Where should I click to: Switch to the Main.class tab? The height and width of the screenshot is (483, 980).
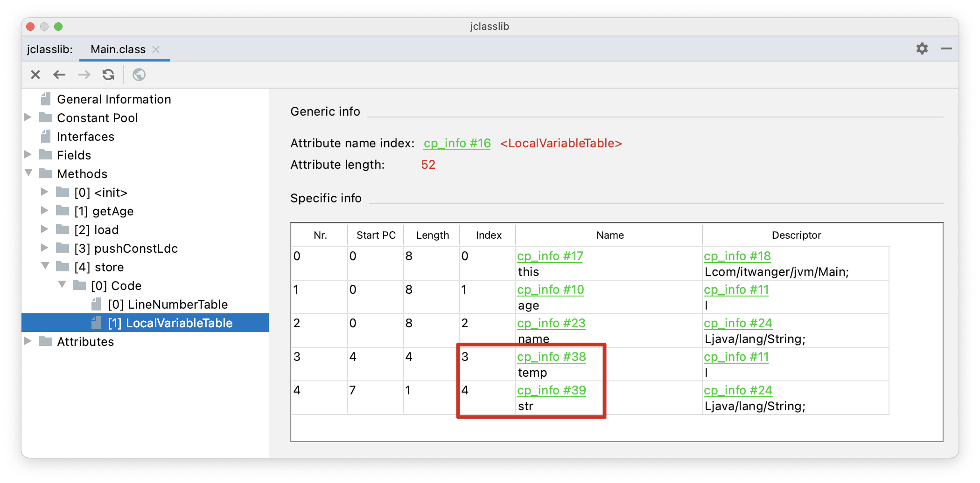[x=118, y=49]
